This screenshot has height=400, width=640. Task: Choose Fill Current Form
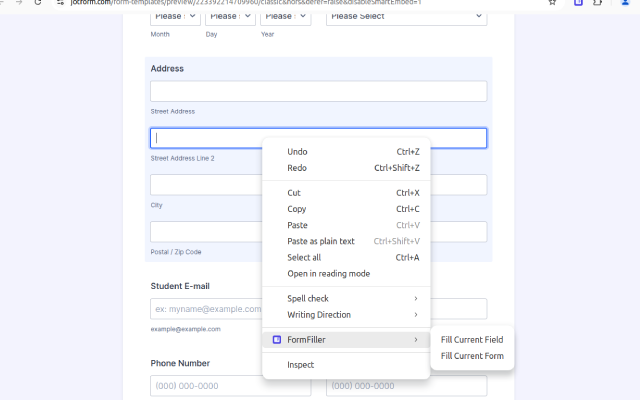[x=472, y=356]
